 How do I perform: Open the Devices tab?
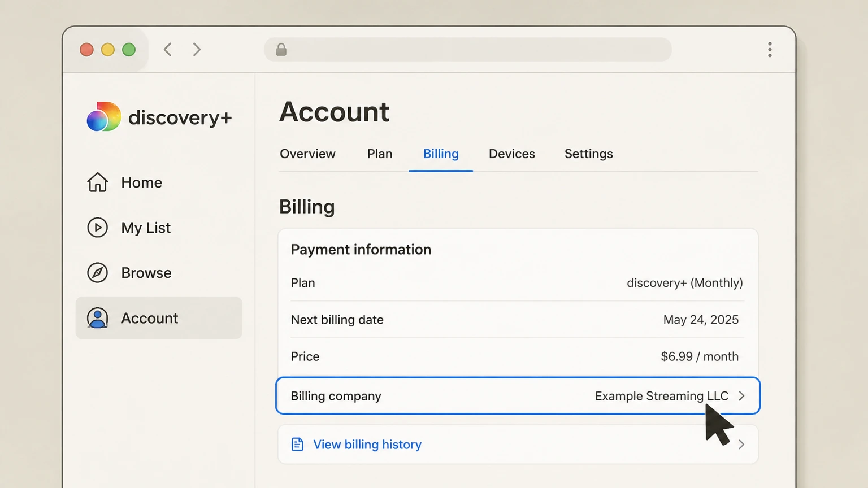click(512, 154)
